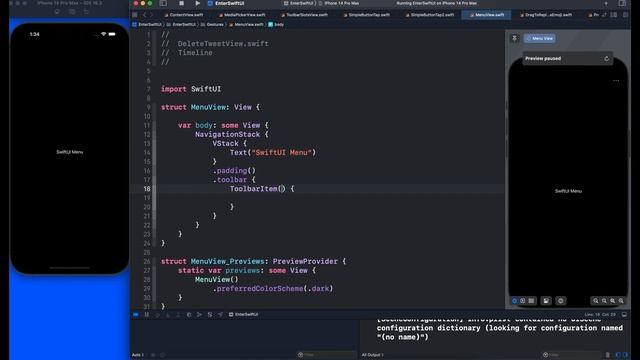
Task: Click the adjust editor options icon
Action: tap(614, 15)
